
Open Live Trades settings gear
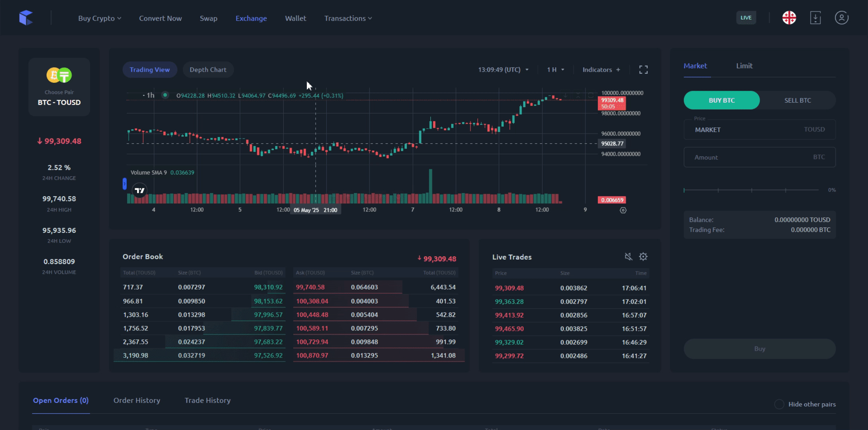coord(643,257)
